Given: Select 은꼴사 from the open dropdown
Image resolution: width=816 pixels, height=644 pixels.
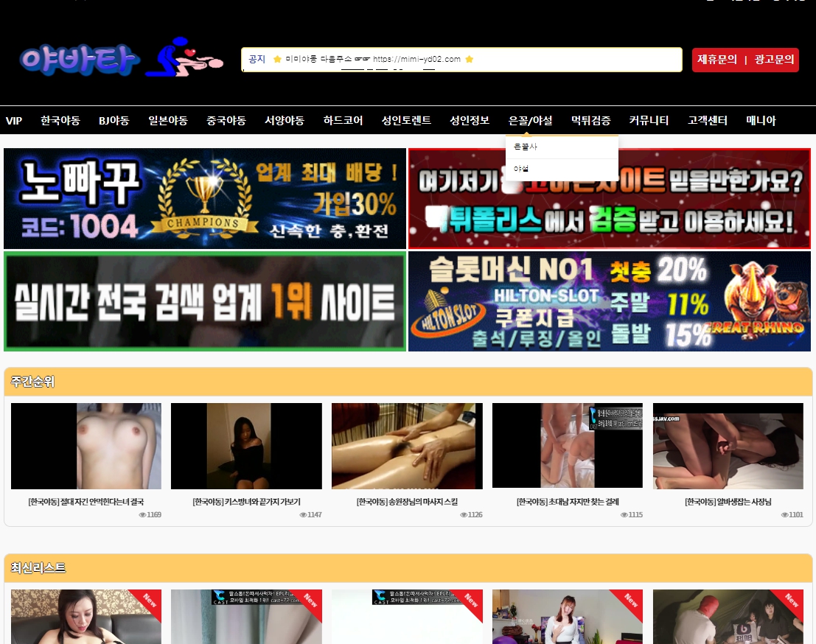Looking at the screenshot, I should coord(526,147).
